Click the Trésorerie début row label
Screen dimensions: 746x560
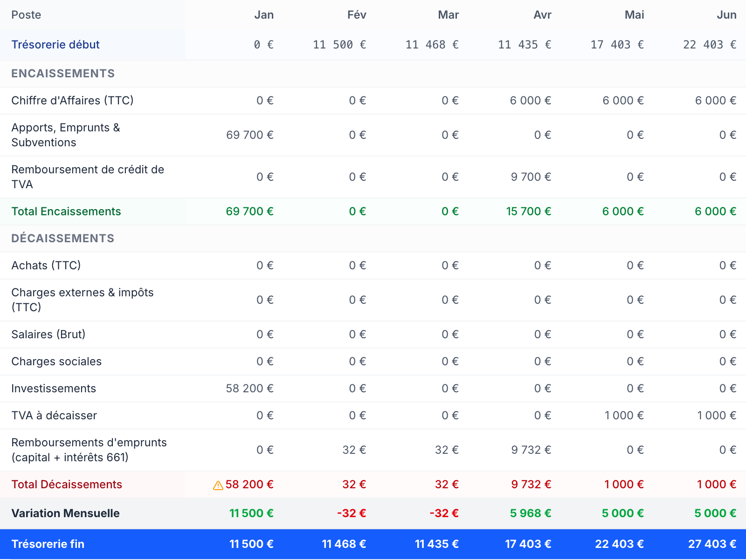coord(55,45)
